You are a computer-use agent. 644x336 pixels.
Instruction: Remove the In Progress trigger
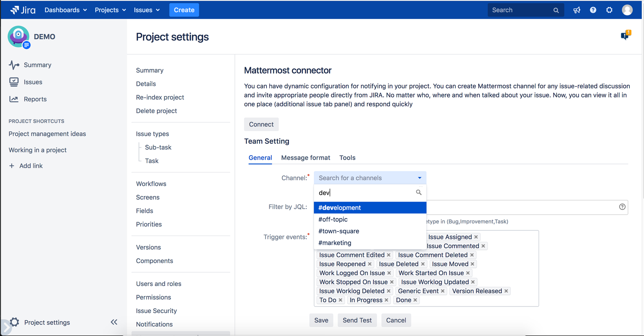(x=386, y=300)
